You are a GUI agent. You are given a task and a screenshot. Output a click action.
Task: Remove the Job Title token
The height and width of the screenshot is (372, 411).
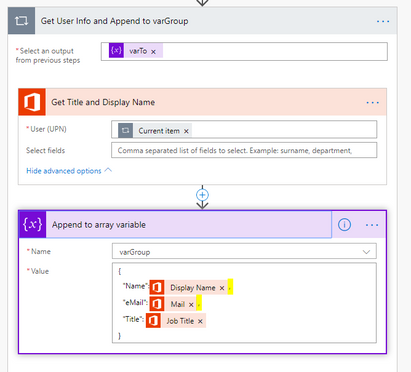(x=200, y=321)
